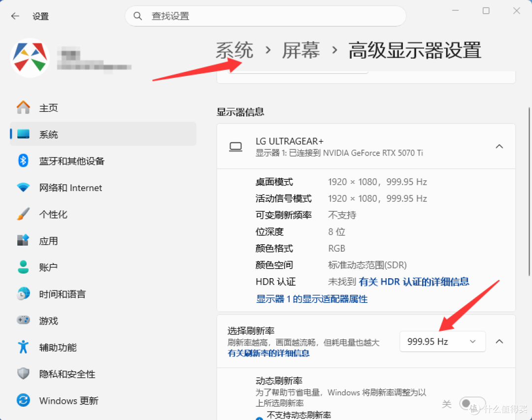Image resolution: width=532 pixels, height=420 pixels.
Task: Select 蓝牙和其他设备 in sidebar
Action: tap(103, 161)
